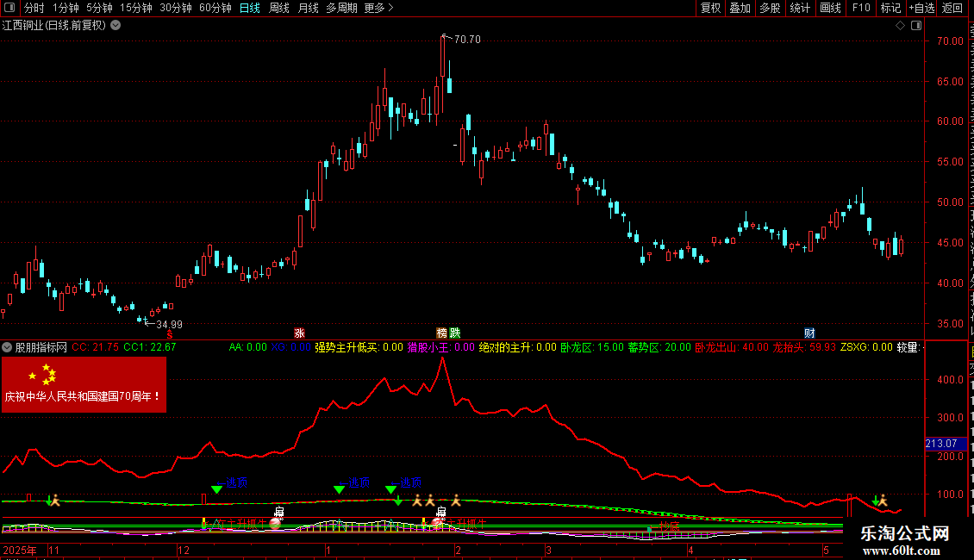Select the 日线 daily chart tab
The height and width of the screenshot is (560, 974).
coord(250,8)
